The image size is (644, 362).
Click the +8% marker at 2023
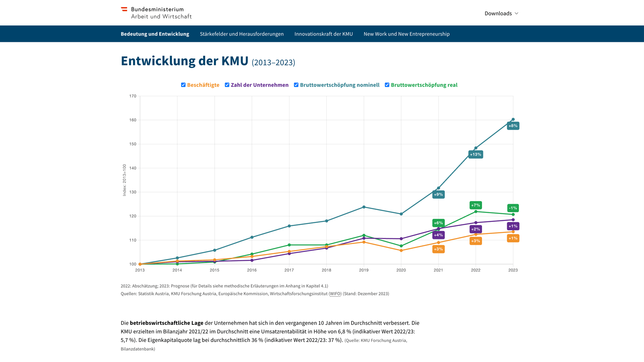click(x=513, y=125)
